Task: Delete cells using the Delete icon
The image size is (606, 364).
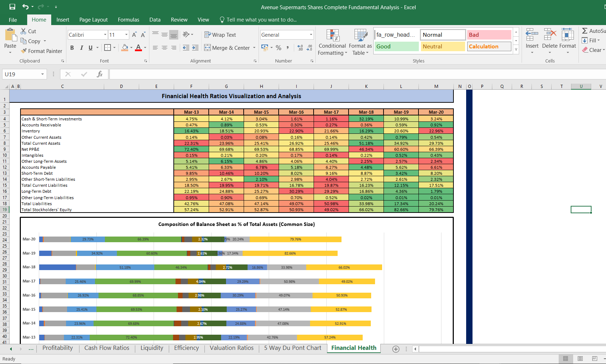Action: point(550,35)
